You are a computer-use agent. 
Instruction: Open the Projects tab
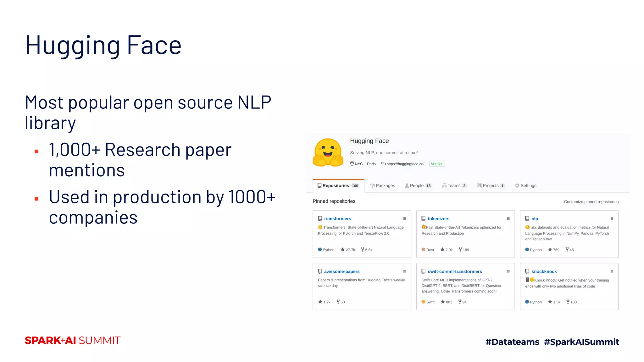pyautogui.click(x=491, y=186)
